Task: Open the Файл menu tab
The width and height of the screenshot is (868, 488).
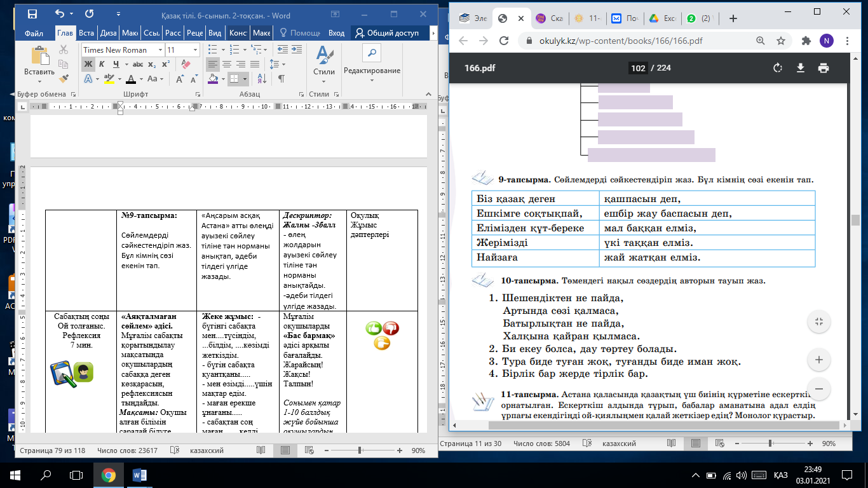Action: pos(34,33)
